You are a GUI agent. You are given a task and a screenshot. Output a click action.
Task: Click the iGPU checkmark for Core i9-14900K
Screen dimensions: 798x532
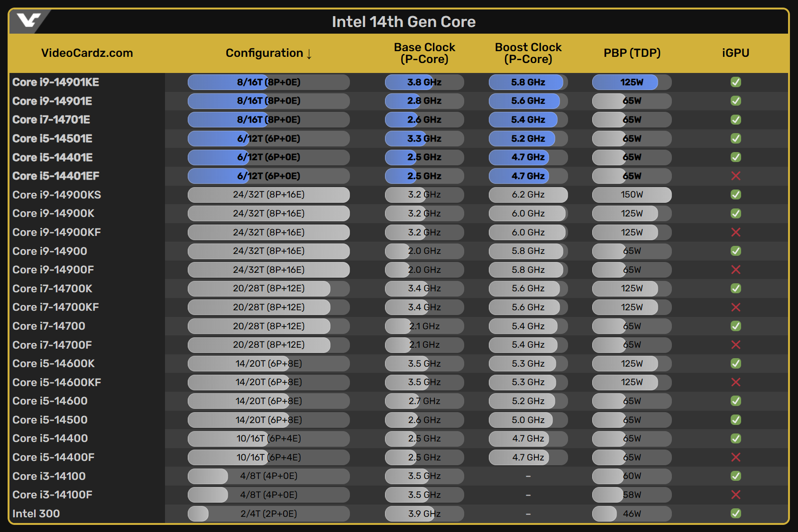[736, 213]
